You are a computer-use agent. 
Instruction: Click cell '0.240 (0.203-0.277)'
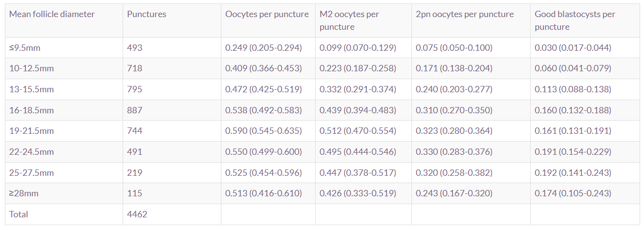point(454,89)
